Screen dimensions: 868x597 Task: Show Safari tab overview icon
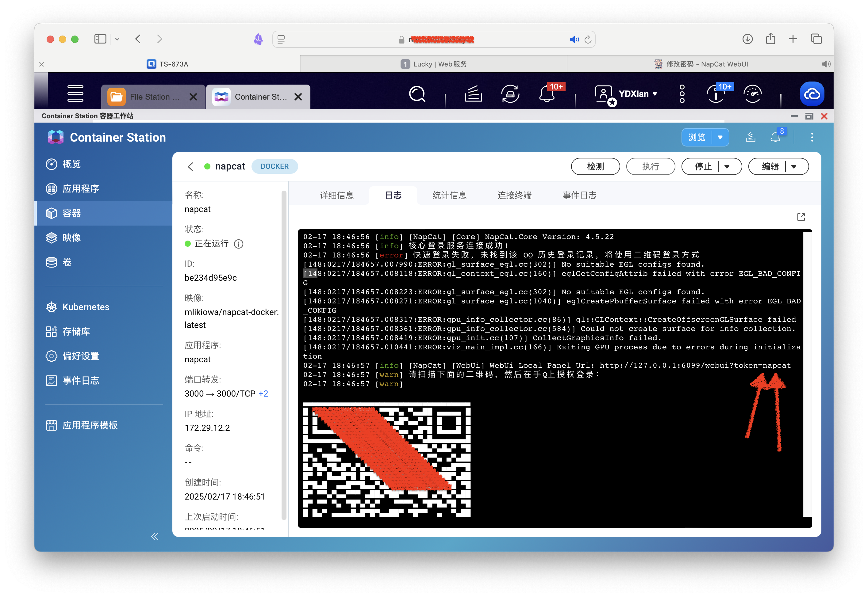(x=816, y=39)
